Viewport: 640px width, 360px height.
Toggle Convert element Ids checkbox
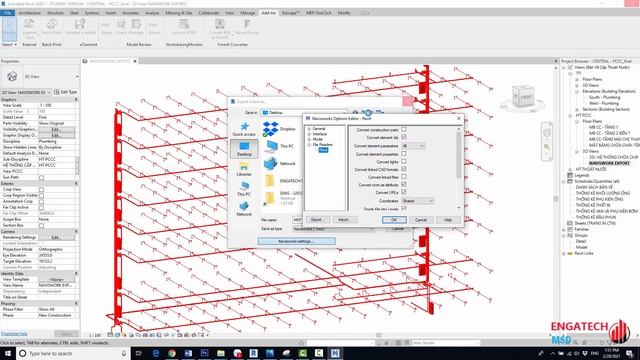tap(404, 137)
